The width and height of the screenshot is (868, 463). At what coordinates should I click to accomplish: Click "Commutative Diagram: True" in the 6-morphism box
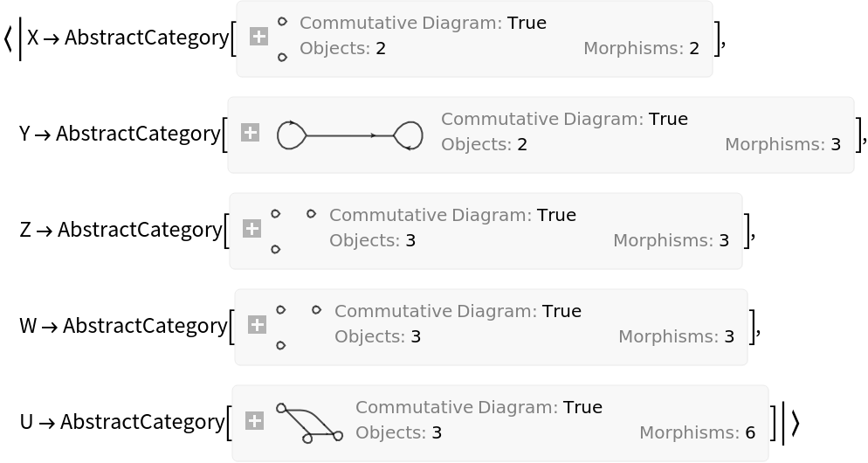(x=479, y=408)
